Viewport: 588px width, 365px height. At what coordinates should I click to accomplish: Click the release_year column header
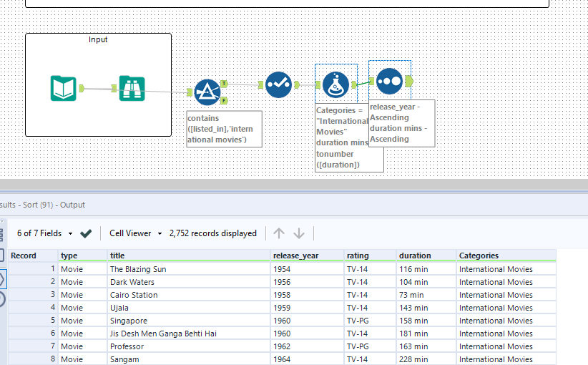point(295,255)
